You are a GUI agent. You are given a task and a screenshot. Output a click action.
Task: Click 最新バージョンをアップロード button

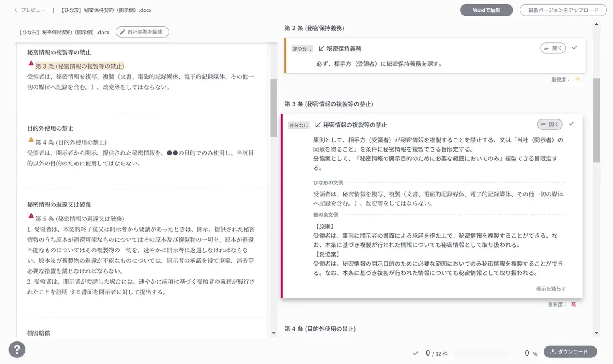(563, 10)
